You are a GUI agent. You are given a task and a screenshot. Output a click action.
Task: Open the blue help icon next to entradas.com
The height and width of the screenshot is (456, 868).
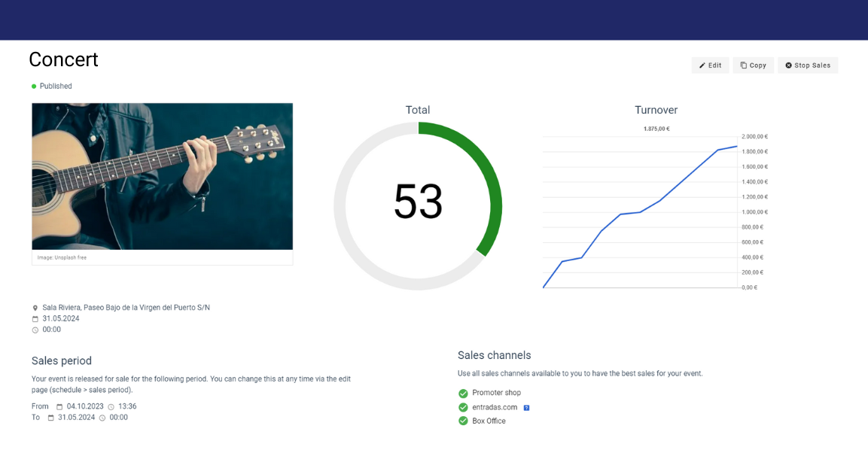[526, 408]
